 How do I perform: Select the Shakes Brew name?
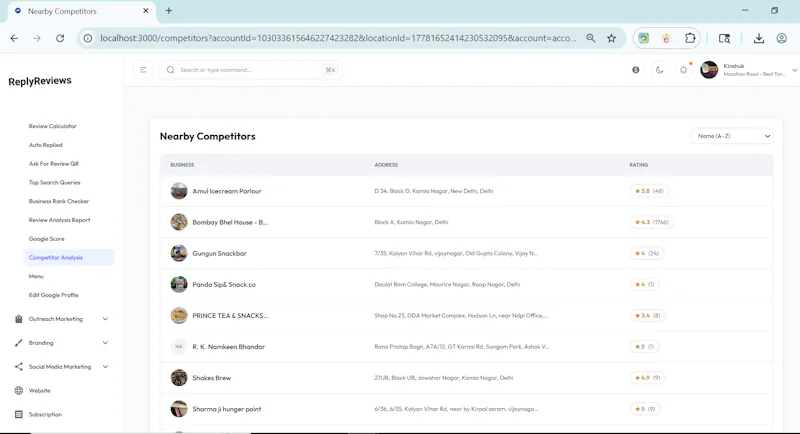[x=212, y=378]
